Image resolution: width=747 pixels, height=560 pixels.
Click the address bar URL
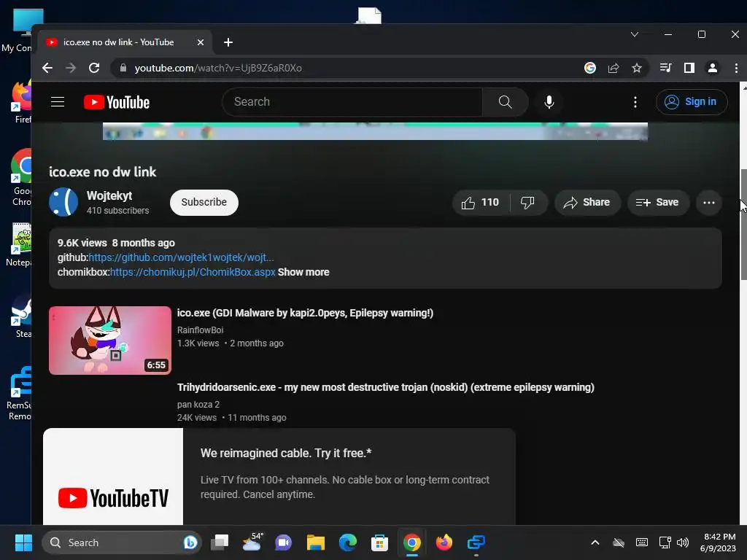point(218,68)
